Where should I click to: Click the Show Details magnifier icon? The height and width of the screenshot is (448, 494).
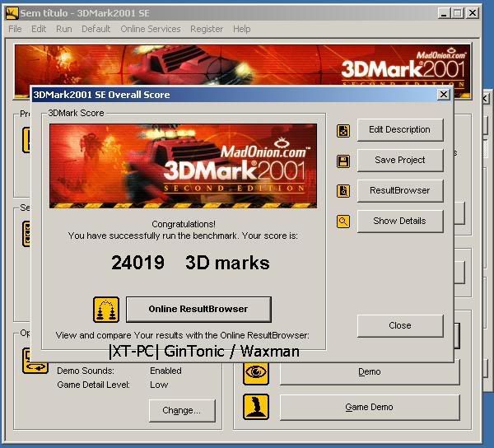[343, 222]
